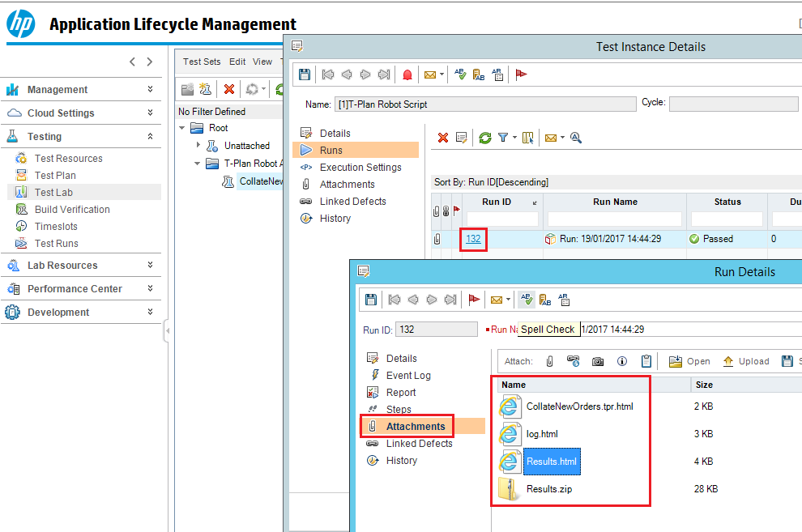
Task: Click the attach system info icon
Action: (622, 361)
